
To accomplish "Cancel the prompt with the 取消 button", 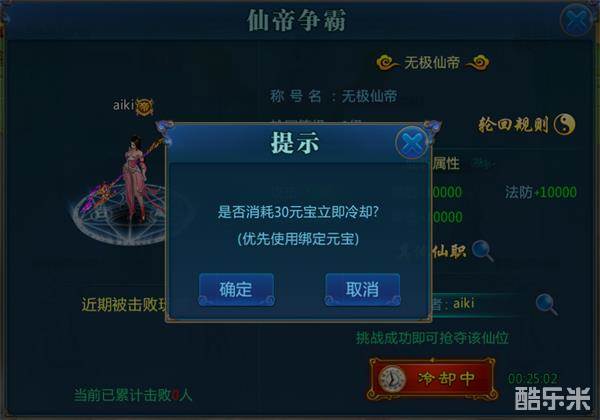I will [362, 290].
